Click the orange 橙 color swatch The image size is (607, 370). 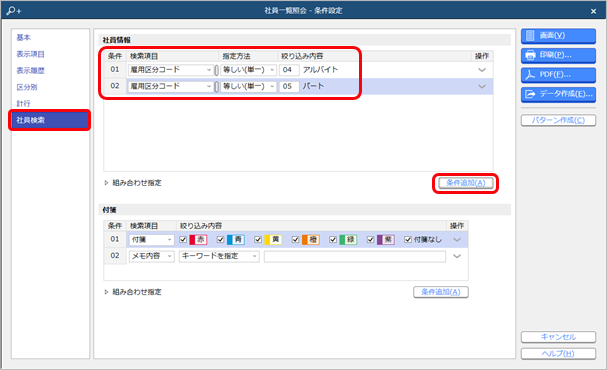(311, 240)
